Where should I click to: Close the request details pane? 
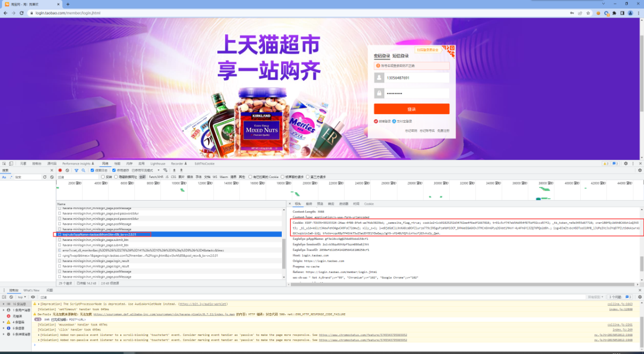tap(289, 204)
